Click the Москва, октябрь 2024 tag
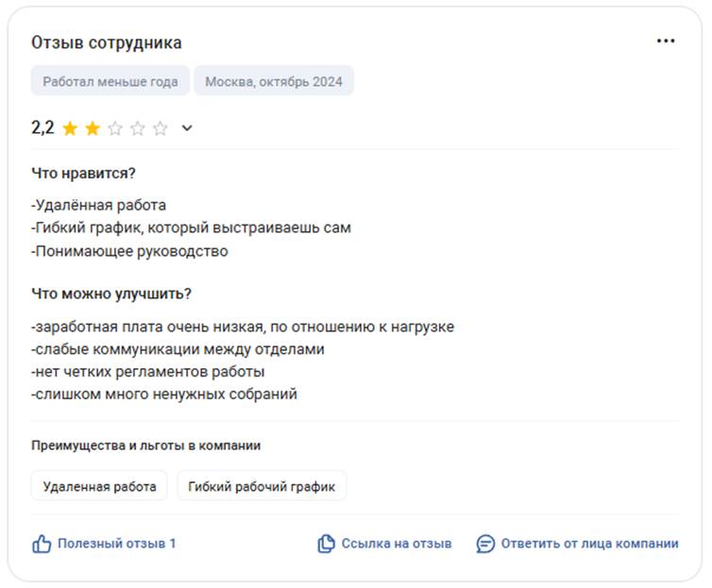Viewport: 712px width, 588px height. [274, 81]
